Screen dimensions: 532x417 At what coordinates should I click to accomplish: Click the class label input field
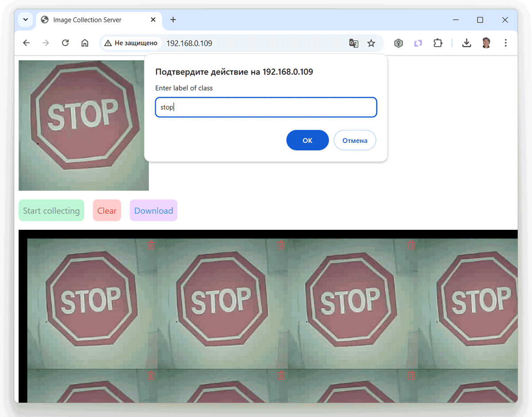266,107
